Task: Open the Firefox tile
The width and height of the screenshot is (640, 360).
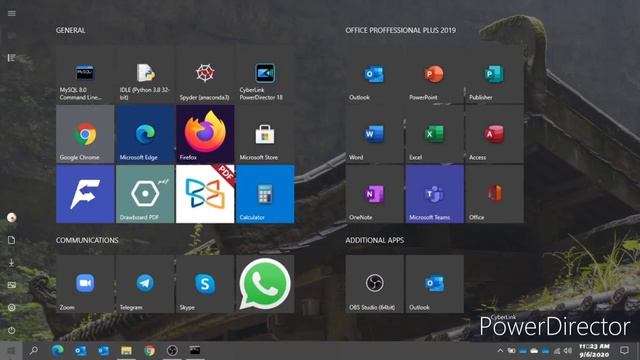Action: click(205, 134)
